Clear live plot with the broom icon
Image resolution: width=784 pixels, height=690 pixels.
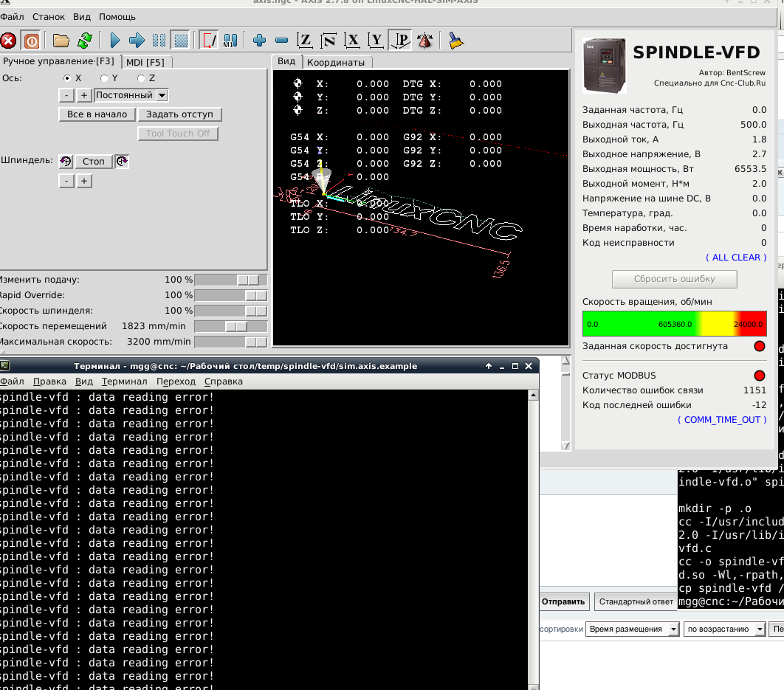click(456, 41)
